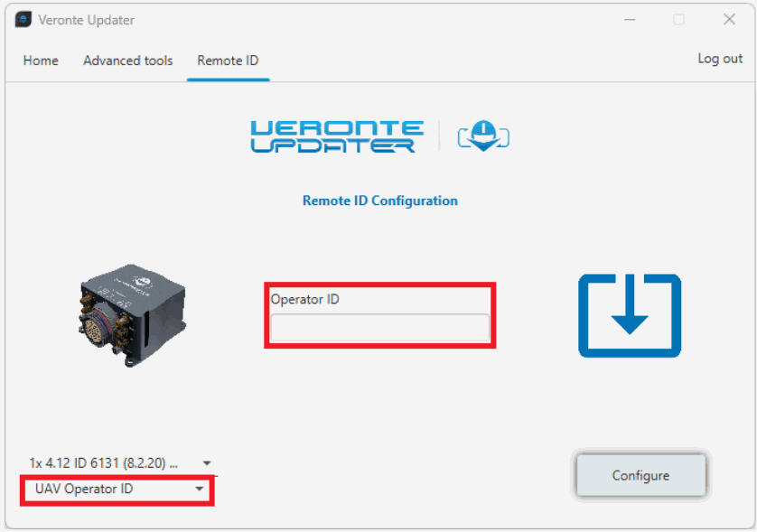Switch to the Advanced tools tab

click(127, 61)
